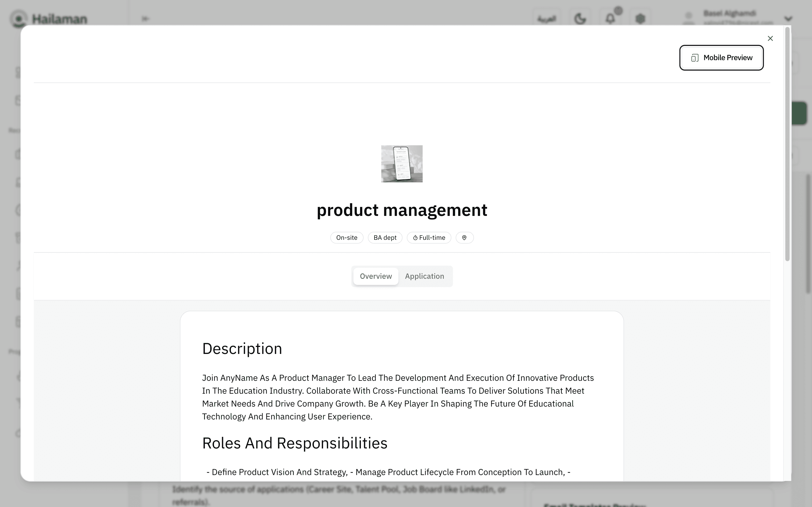This screenshot has height=507, width=812.
Task: Click the On-site tag
Action: 346,238
